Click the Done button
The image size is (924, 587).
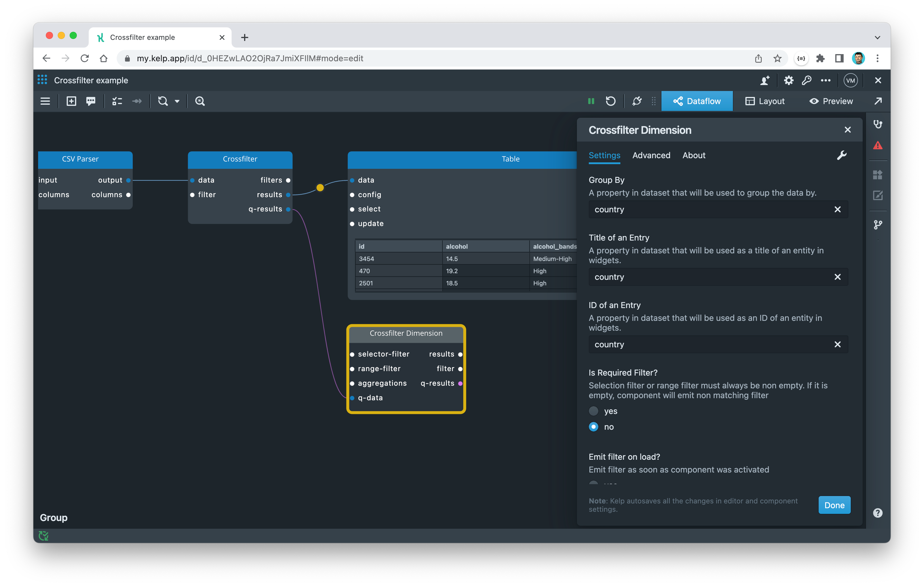click(834, 505)
